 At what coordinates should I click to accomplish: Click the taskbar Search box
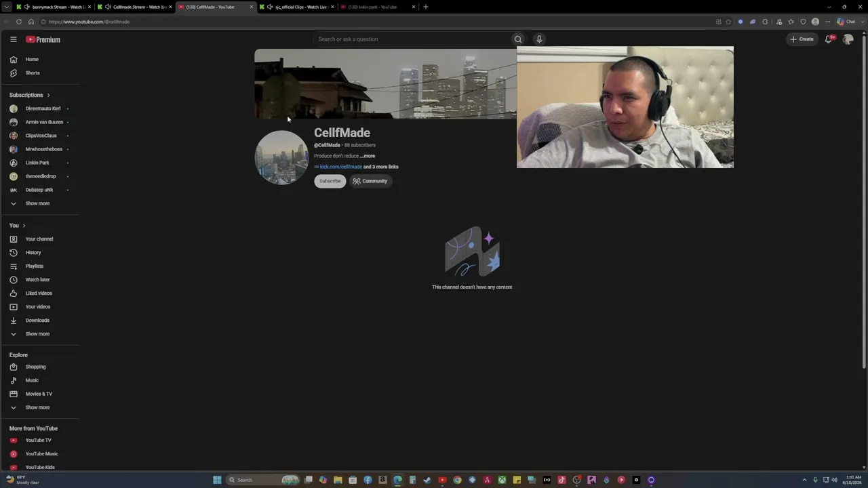tap(263, 480)
